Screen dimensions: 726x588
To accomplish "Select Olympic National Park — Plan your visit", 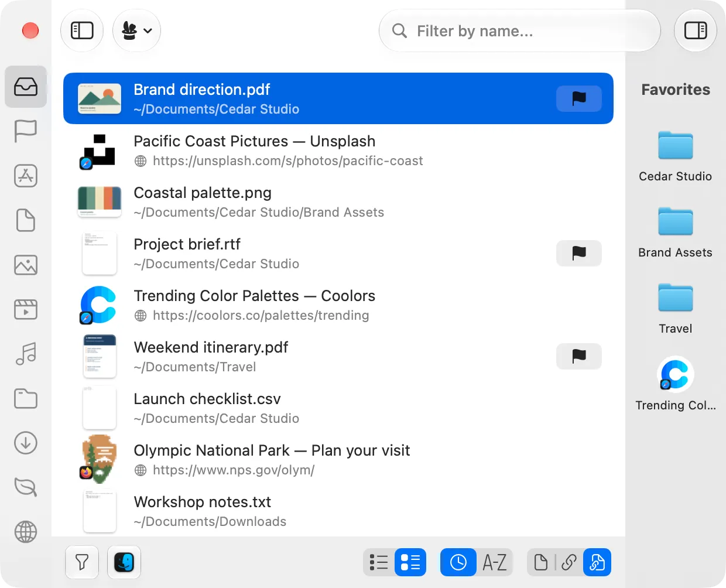I will (338, 459).
